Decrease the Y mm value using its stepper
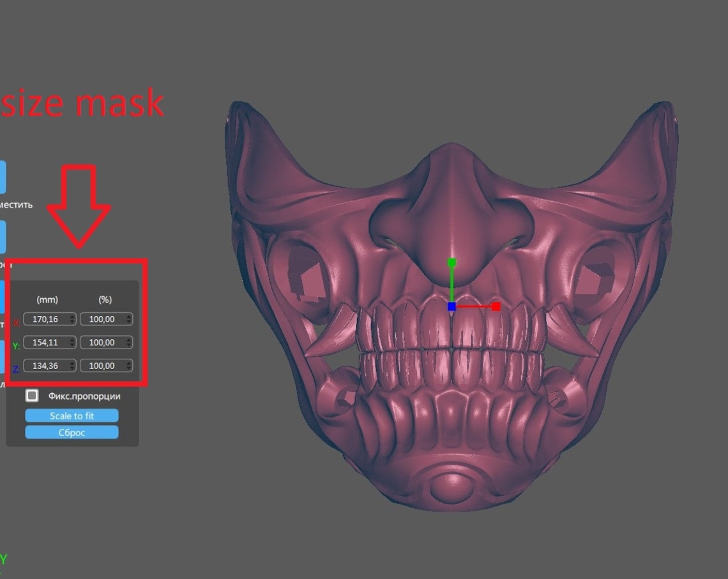This screenshot has width=728, height=579. tap(71, 345)
